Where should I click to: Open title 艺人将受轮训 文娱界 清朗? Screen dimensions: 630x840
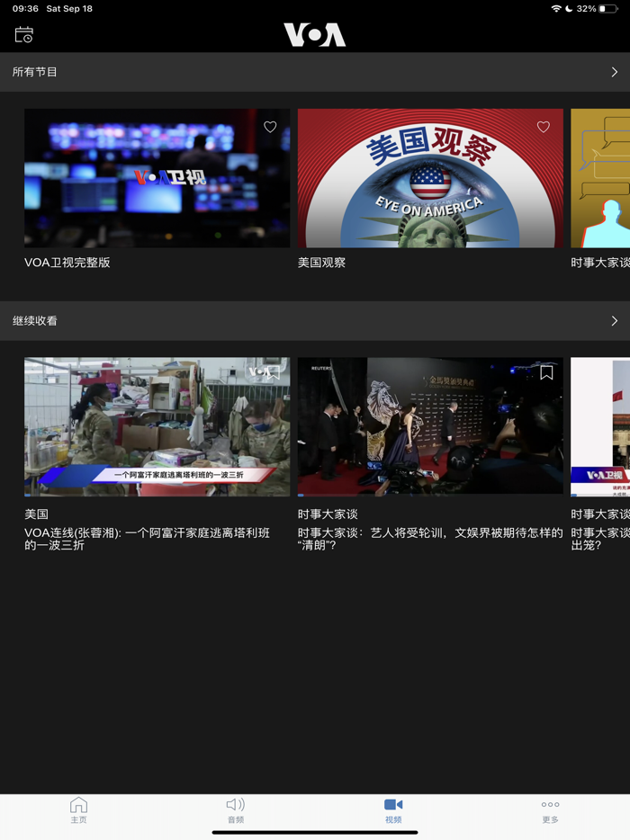(x=430, y=539)
